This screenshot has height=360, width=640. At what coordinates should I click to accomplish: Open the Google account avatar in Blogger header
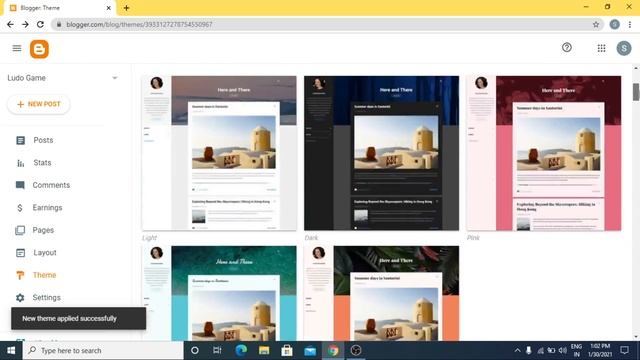pyautogui.click(x=624, y=48)
